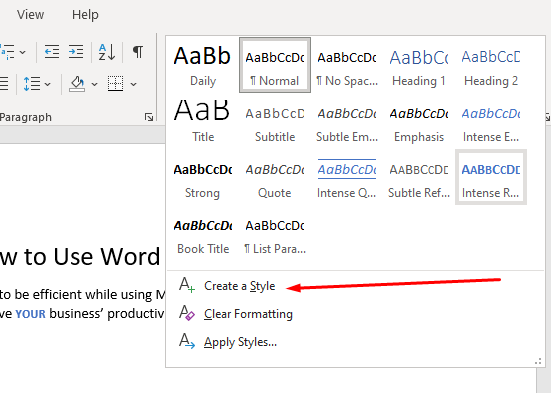
Task: Select the Book Title style
Action: (x=203, y=233)
